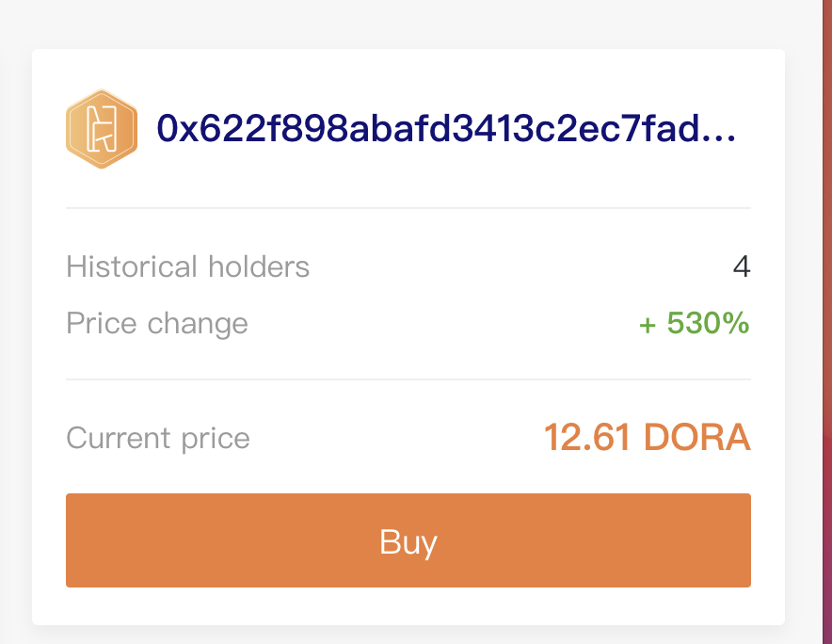The height and width of the screenshot is (644, 832).
Task: Click the orange hexagon token icon
Action: (102, 129)
